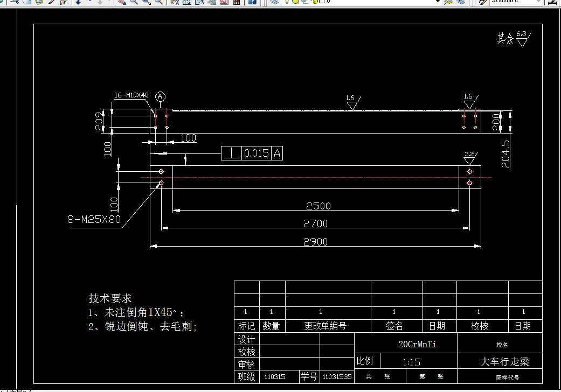Select the 技术要求 heading text
The image size is (561, 392).
[110, 298]
